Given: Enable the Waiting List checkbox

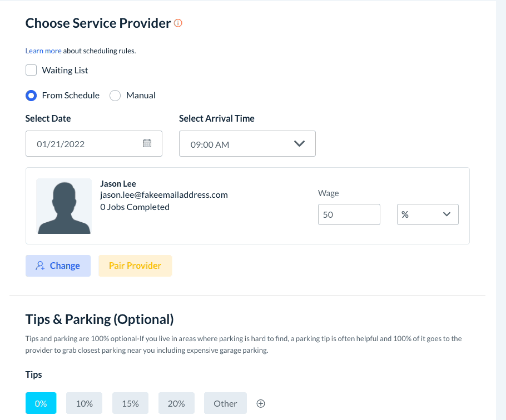Looking at the screenshot, I should [x=31, y=71].
